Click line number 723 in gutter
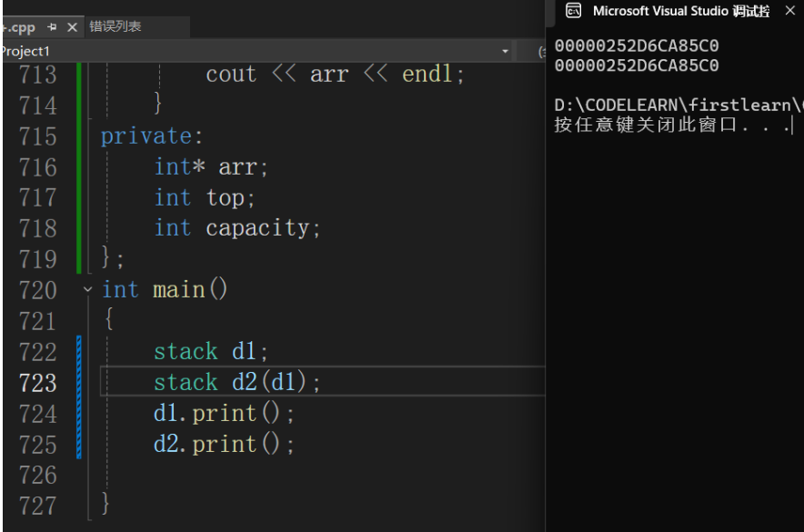 click(38, 383)
